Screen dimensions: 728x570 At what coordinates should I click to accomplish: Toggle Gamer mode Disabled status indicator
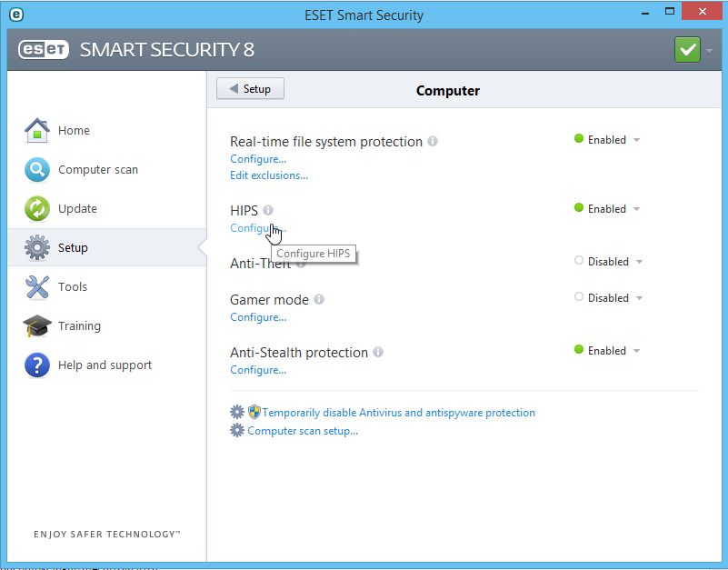tap(579, 297)
